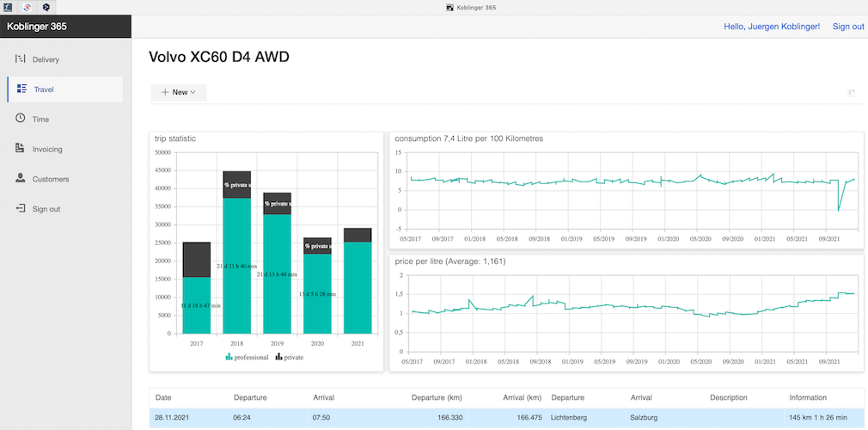Click the price peak near 09/2018 in price chart
Screen dimensions: 868x430
click(x=533, y=297)
